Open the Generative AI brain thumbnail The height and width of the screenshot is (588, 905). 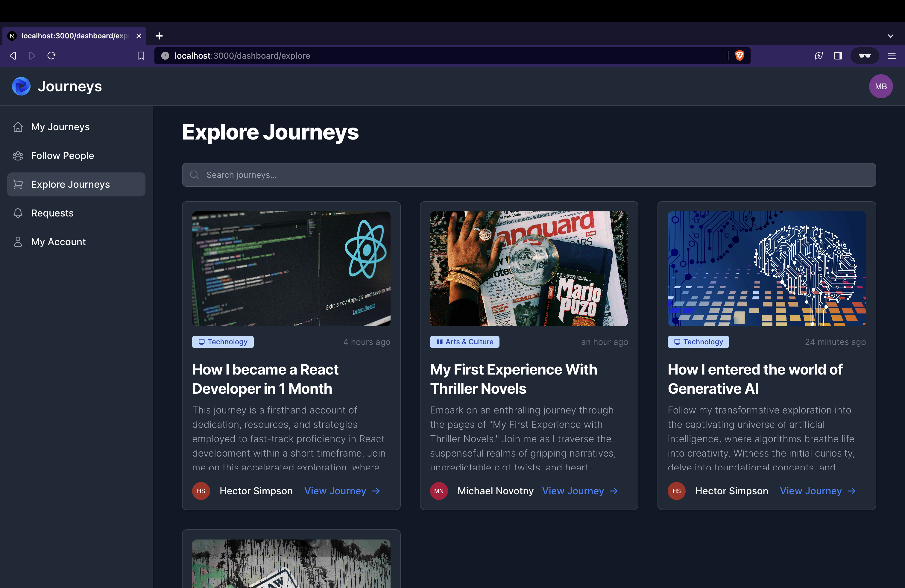point(766,269)
